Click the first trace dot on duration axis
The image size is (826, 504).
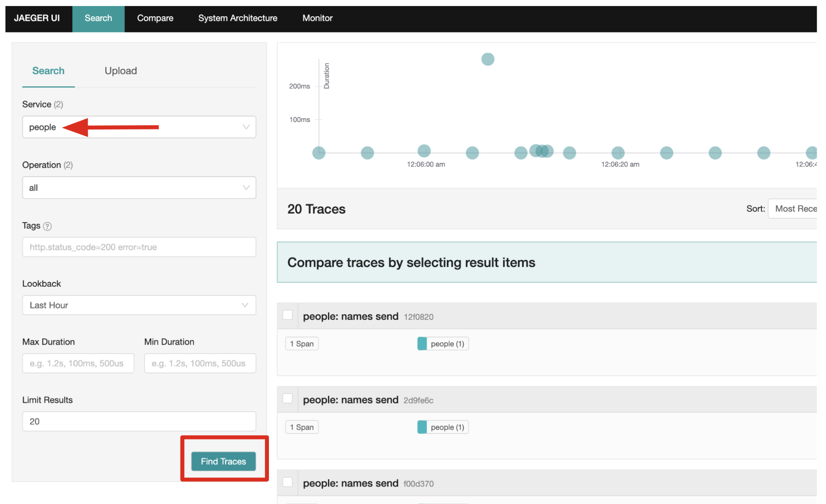tap(319, 152)
